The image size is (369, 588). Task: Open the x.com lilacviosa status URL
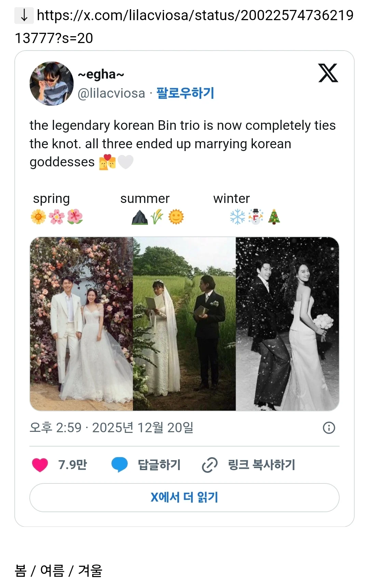tap(195, 16)
